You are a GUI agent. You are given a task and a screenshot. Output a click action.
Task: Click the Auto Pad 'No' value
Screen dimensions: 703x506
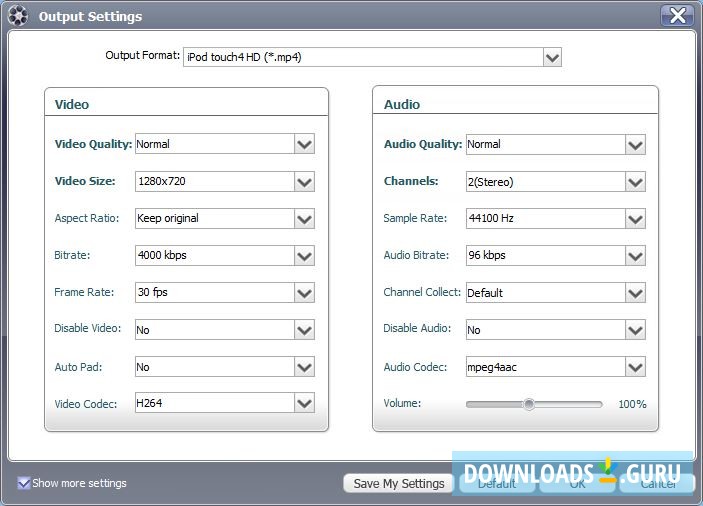coord(143,367)
